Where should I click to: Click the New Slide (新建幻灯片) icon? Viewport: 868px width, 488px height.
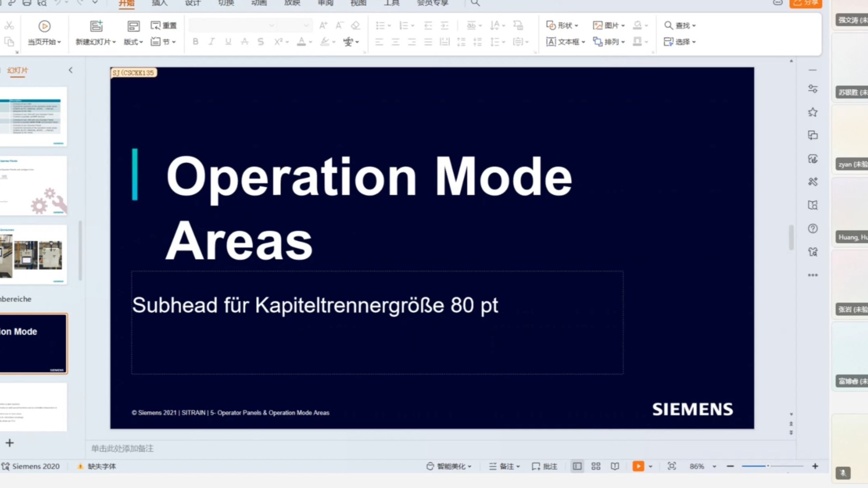click(x=96, y=26)
